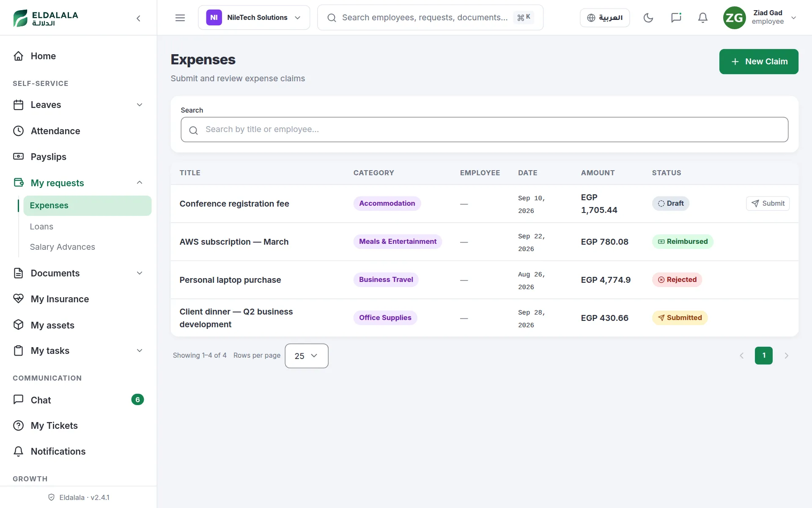Open Personal laptop purchase row
This screenshot has width=812, height=508.
pos(484,280)
